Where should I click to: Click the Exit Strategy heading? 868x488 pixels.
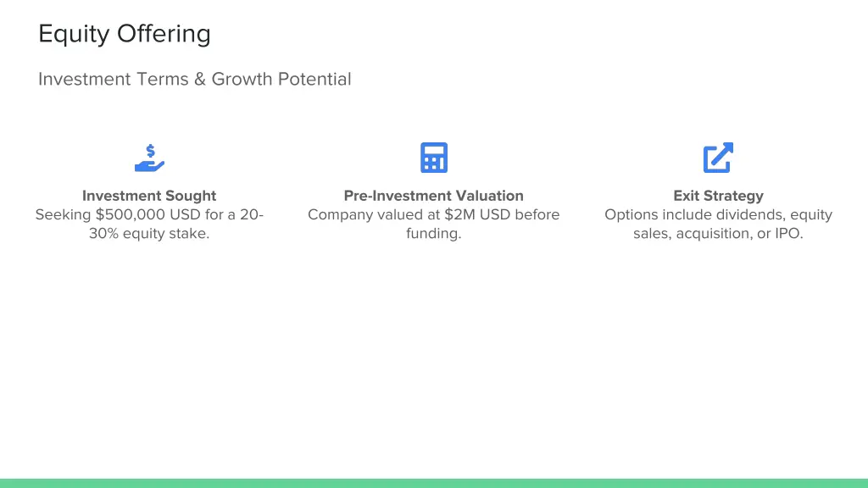[x=719, y=196]
